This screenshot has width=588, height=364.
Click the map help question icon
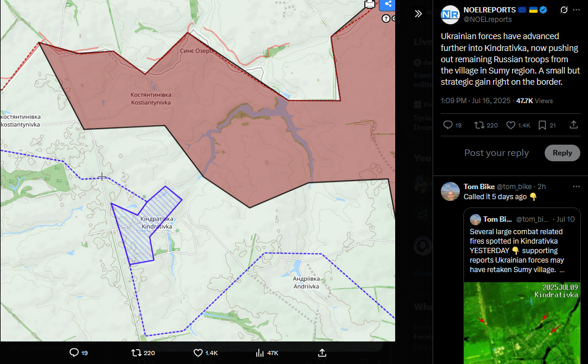(x=386, y=18)
